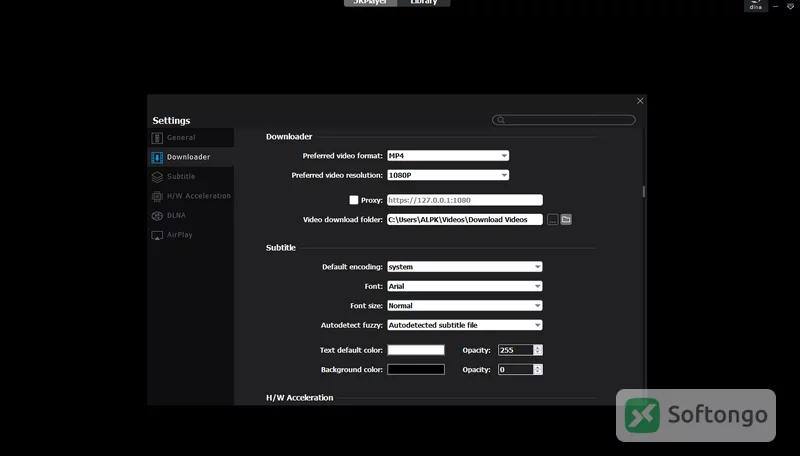Click the dlna icon in title bar
This screenshot has height=456, width=800.
point(756,5)
